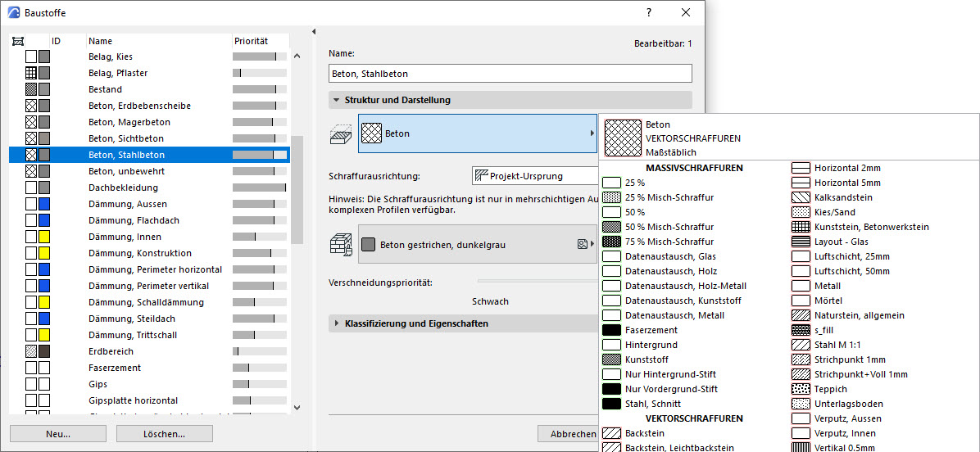Select the Backstein vector hatch icon

[611, 433]
